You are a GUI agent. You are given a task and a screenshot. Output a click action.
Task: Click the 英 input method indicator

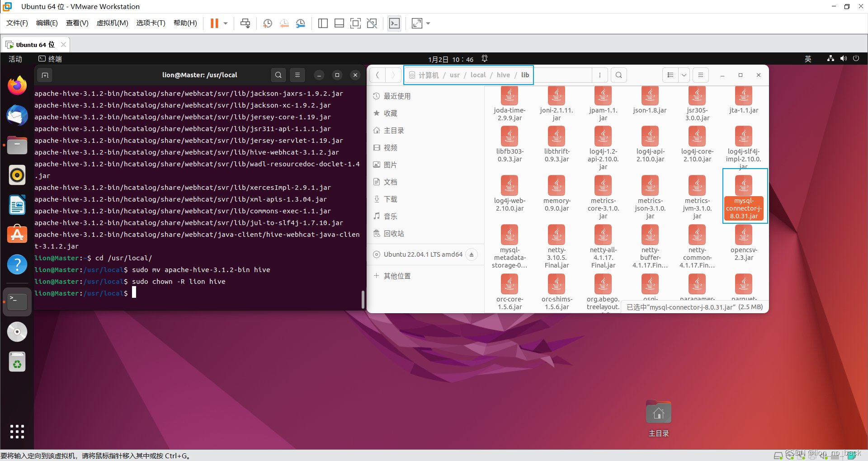coord(808,59)
